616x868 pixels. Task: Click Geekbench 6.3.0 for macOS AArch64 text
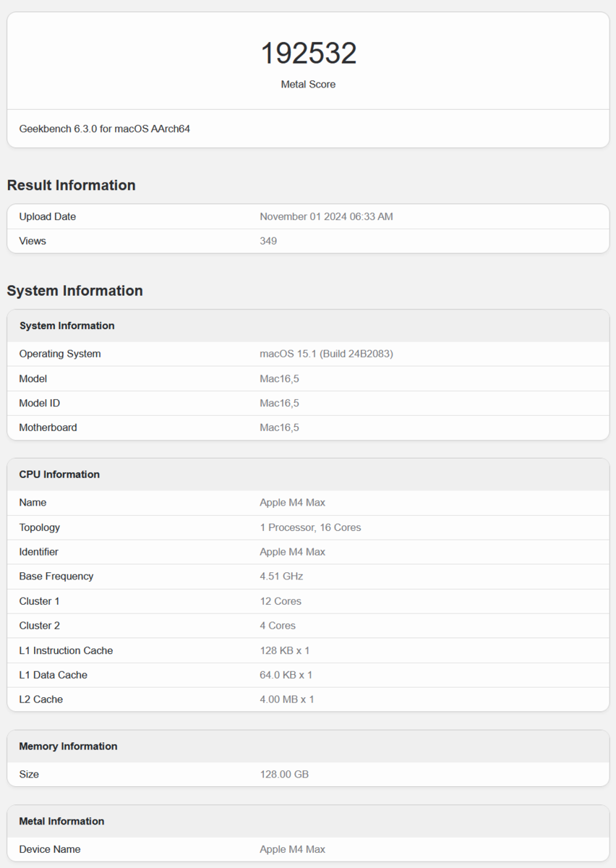click(105, 129)
